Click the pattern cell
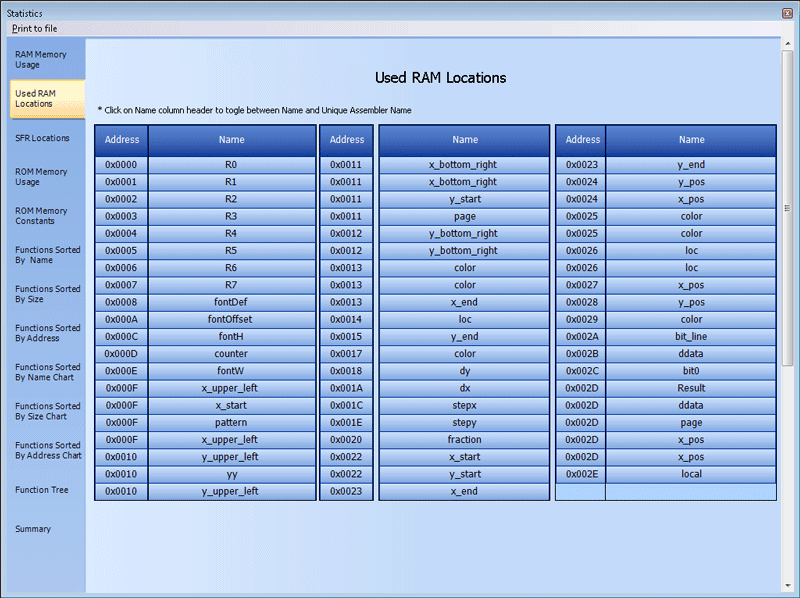Screen dimensions: 800x598 (x=232, y=422)
